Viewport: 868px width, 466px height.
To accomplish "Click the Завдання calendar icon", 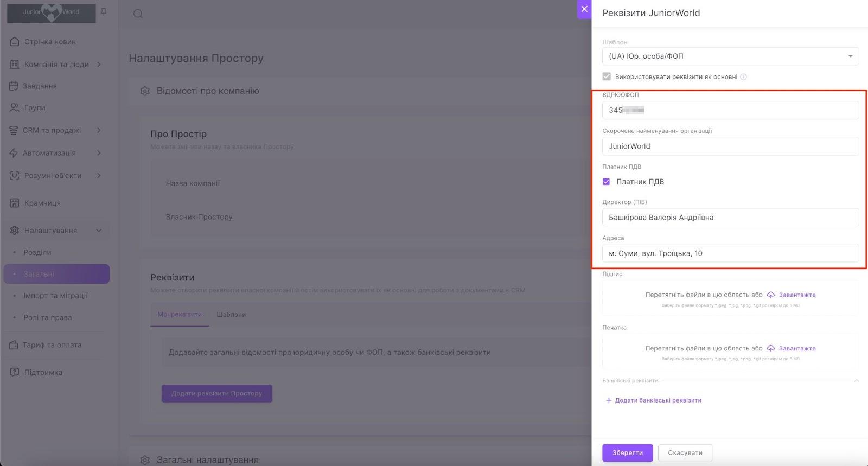I will point(14,86).
